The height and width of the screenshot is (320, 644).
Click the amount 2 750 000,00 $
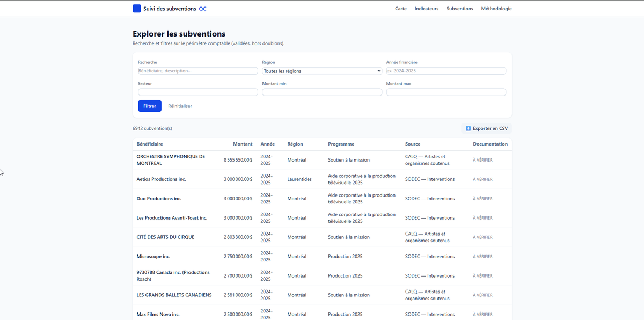tap(238, 257)
